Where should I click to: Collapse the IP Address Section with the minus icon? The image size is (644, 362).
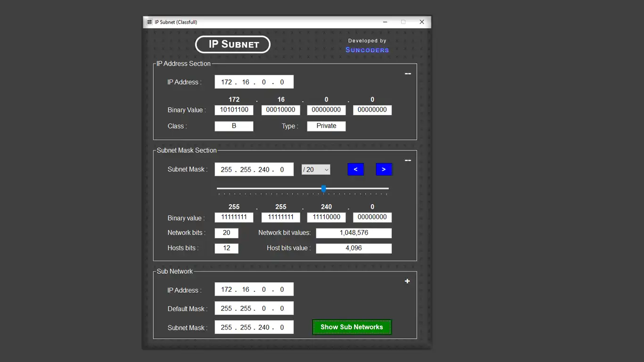408,74
